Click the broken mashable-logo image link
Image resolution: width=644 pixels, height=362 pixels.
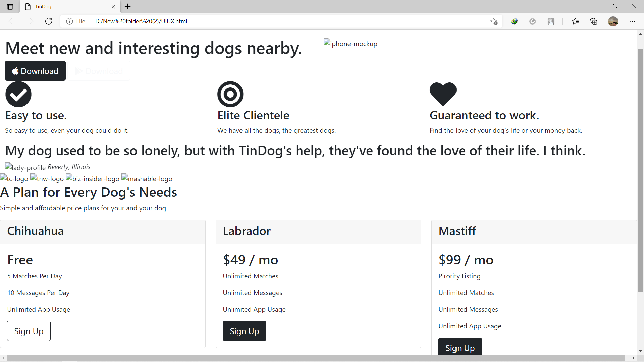click(147, 178)
